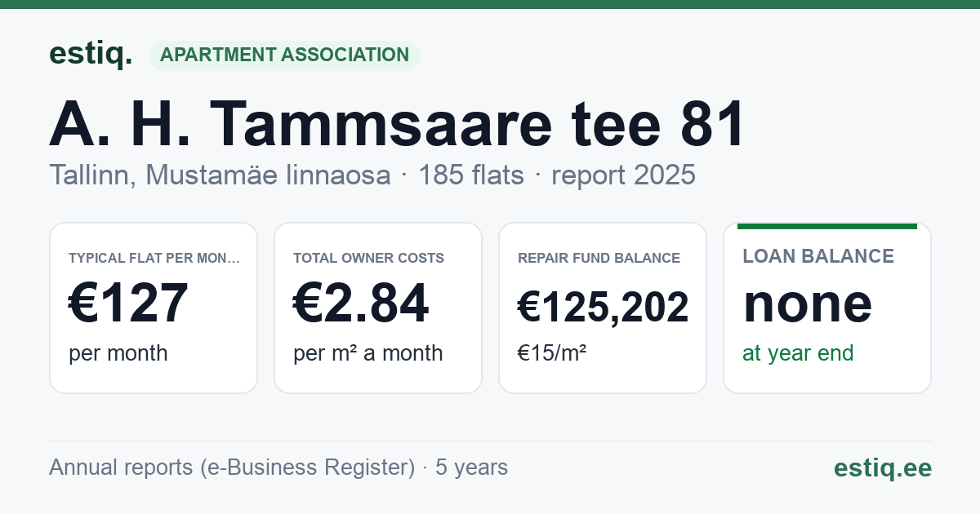The image size is (980, 514).
Task: Click the LOAN BALANCE label
Action: [x=818, y=256]
